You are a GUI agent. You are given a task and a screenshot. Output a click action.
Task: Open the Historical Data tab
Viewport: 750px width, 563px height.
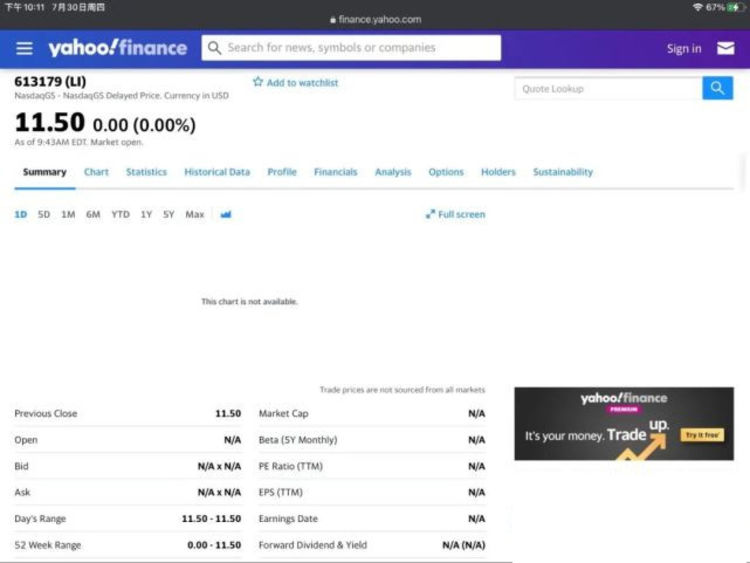[x=217, y=172]
